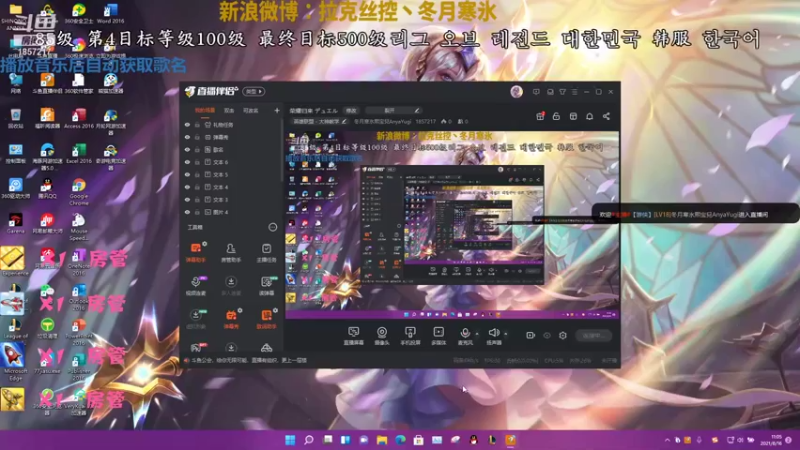The width and height of the screenshot is (800, 450).
Task: Select the 文本 3 source row
Action: tap(231, 199)
